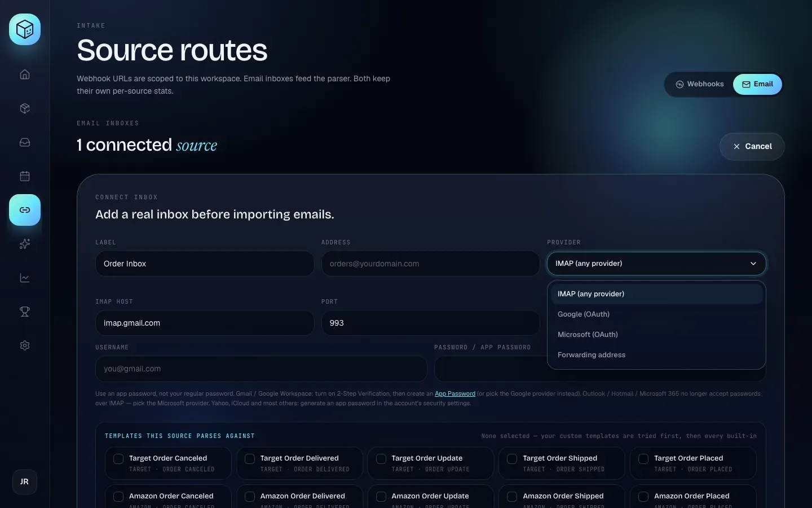Open the analytics chart sidebar icon

[x=25, y=278]
